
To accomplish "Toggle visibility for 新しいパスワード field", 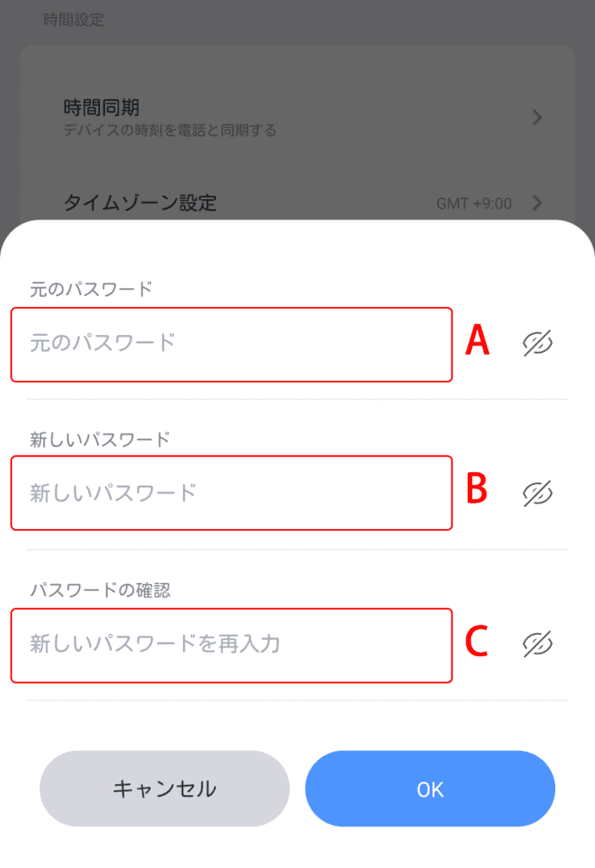I will tap(537, 493).
